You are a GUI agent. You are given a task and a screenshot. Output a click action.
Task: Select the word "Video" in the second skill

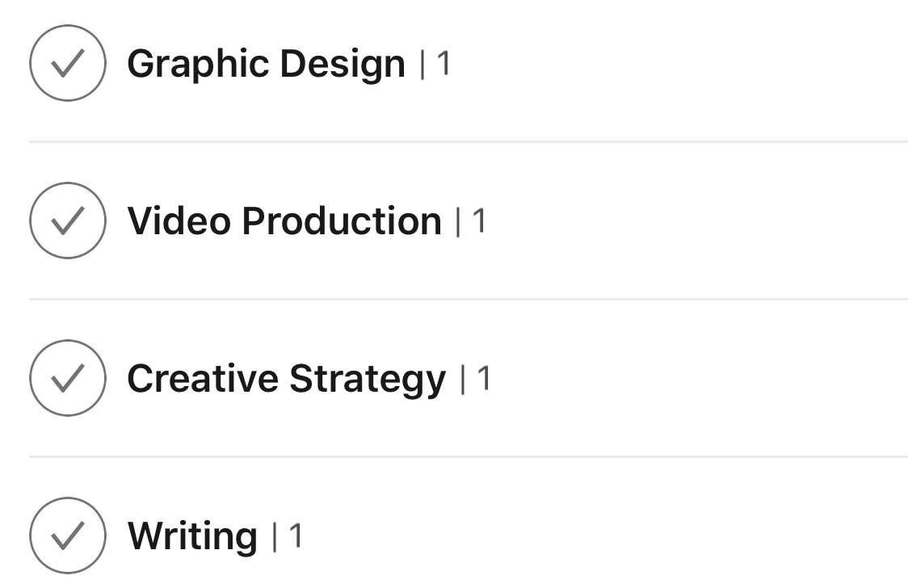click(178, 221)
